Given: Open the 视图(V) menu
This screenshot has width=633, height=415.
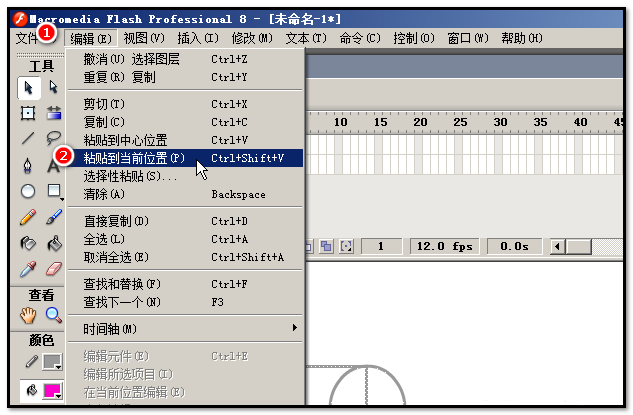Looking at the screenshot, I should pos(144,38).
